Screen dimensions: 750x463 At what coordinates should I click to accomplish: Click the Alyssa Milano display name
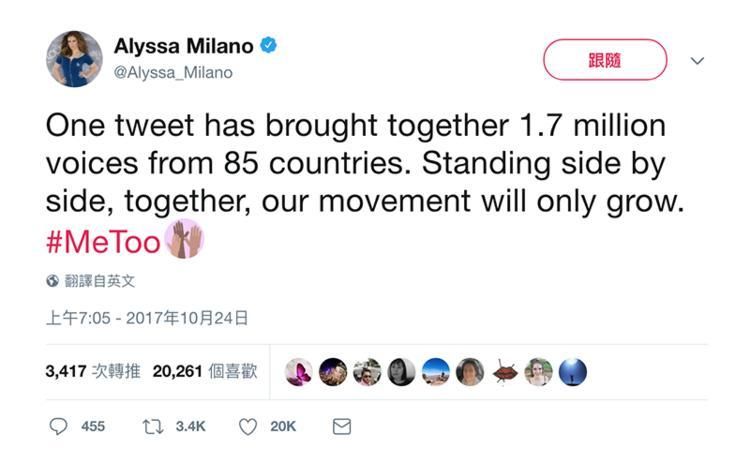[x=184, y=46]
